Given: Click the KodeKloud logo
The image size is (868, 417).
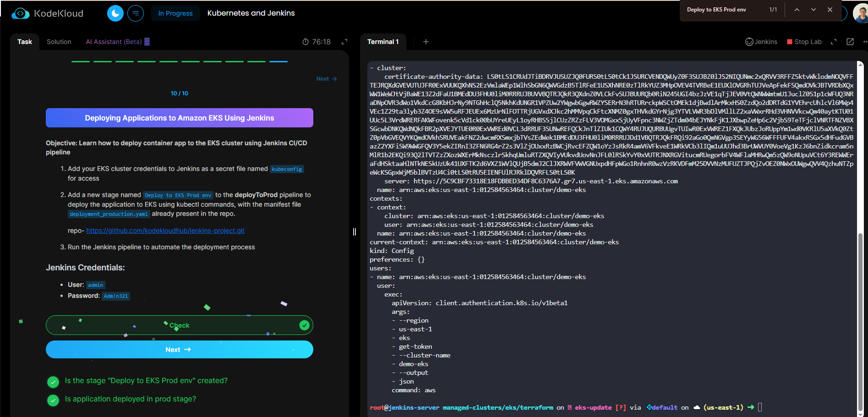Looking at the screenshot, I should coord(47,13).
